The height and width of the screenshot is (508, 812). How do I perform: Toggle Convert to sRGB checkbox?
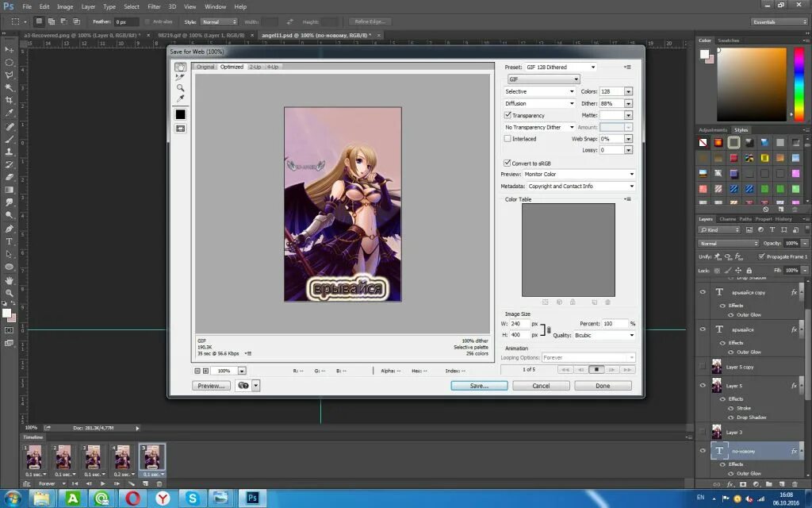coord(507,163)
